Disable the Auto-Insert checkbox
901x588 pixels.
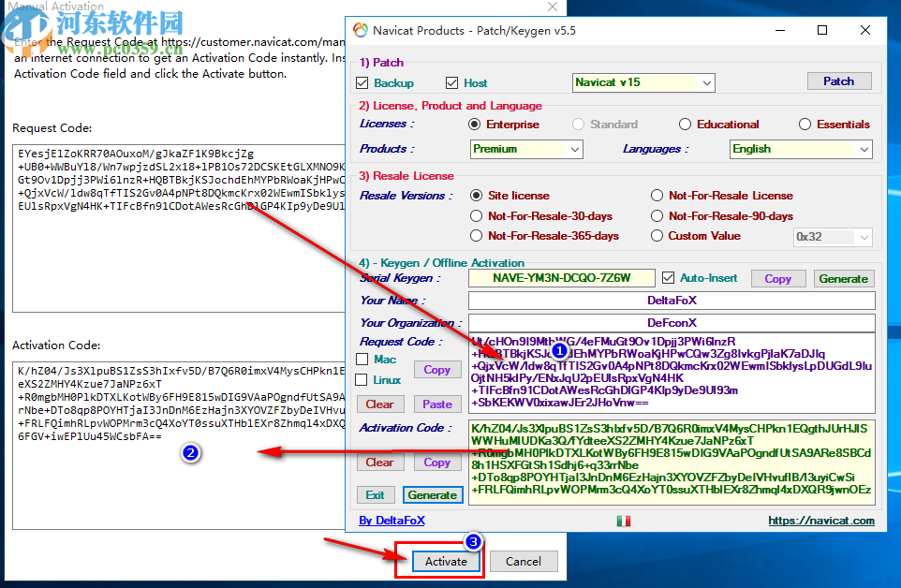tap(668, 278)
